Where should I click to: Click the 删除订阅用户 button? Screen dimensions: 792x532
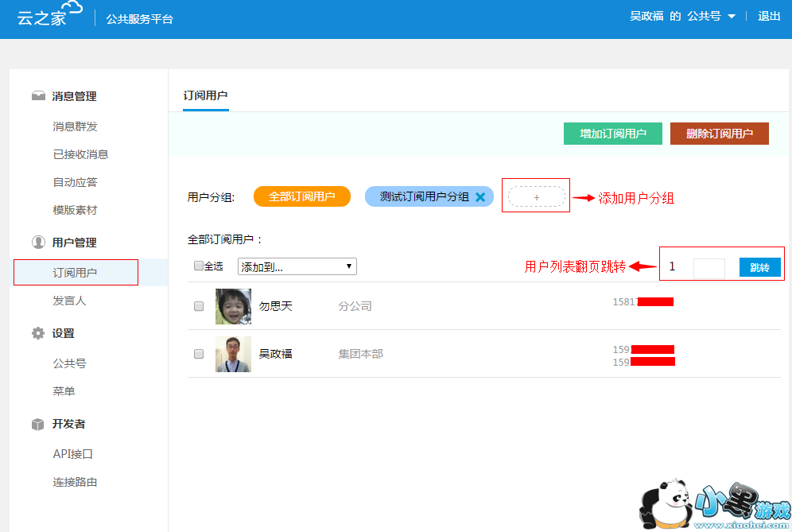click(x=720, y=134)
